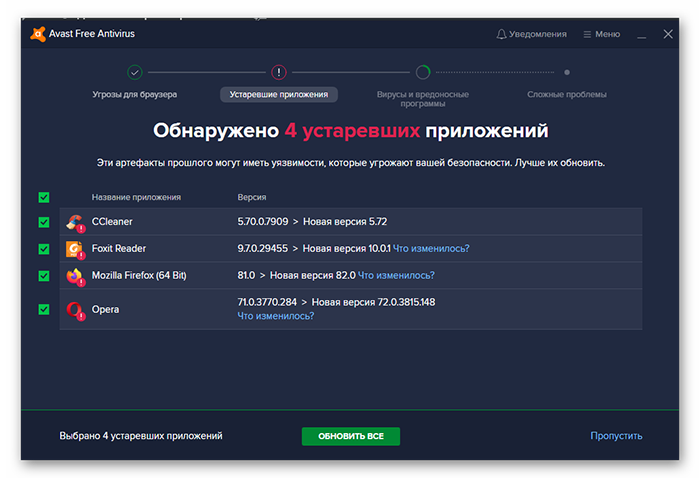Select the Устаревшие приложения step
Screen dimensions: 700x478
coord(279,94)
